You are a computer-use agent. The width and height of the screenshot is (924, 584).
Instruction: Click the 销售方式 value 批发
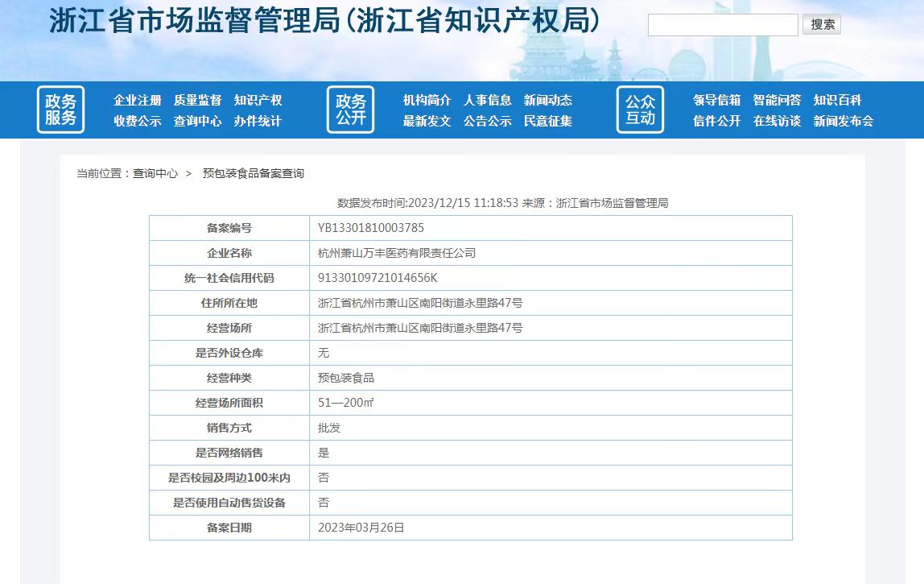coord(329,429)
